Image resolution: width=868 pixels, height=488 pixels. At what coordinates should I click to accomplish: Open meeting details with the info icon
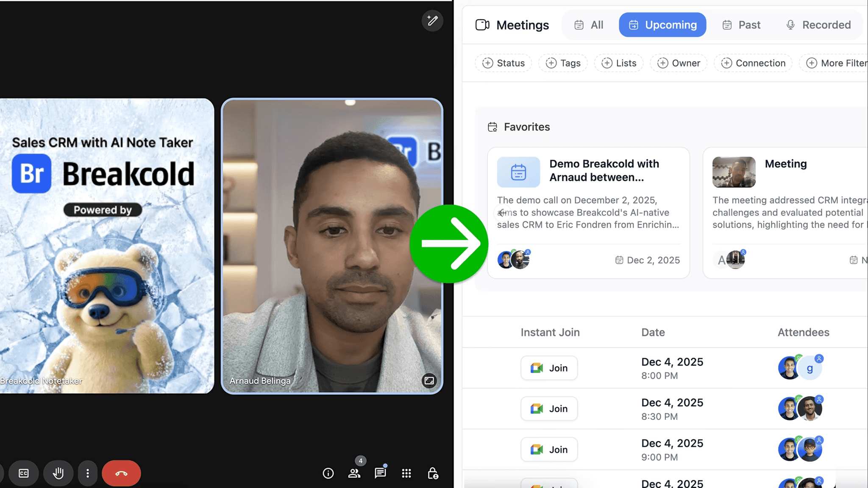(x=328, y=473)
